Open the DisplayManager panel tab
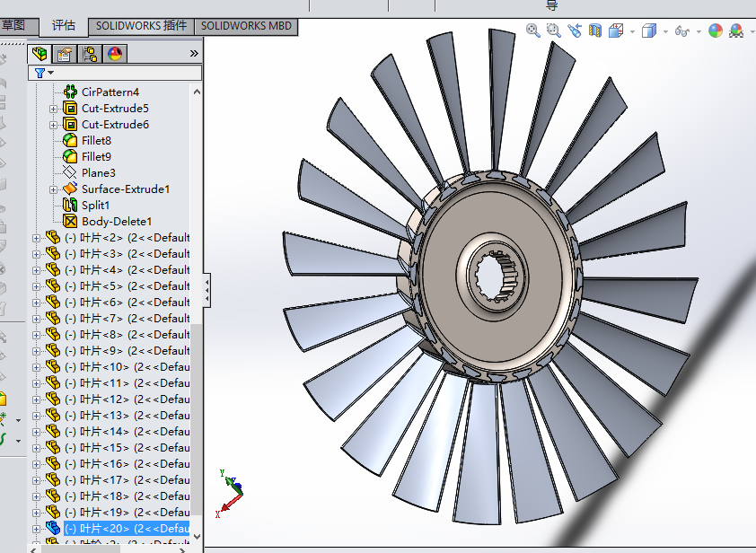This screenshot has width=756, height=553. (115, 54)
